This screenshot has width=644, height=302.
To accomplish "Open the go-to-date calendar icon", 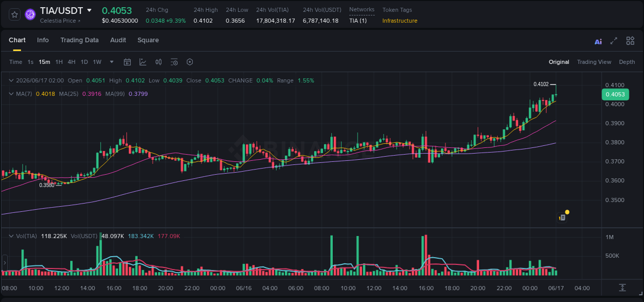I will point(127,62).
